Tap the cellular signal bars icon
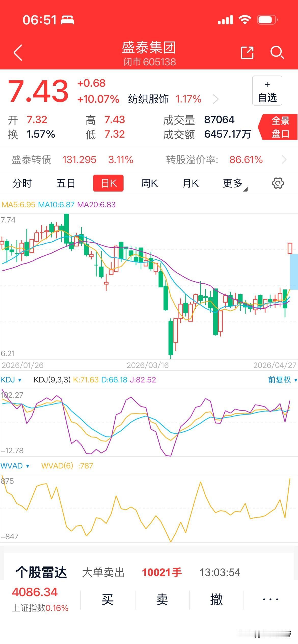Viewport: 298px width, 644px height. [225, 20]
